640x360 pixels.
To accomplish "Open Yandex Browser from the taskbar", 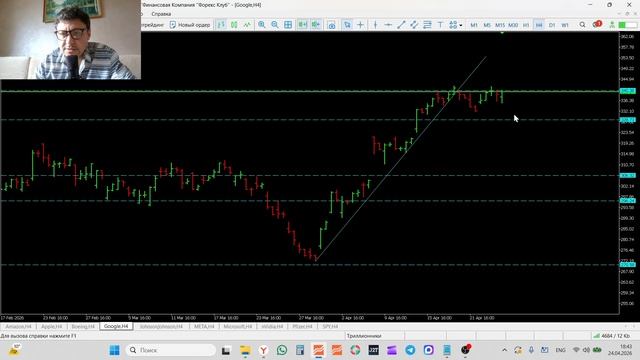I will click(264, 350).
